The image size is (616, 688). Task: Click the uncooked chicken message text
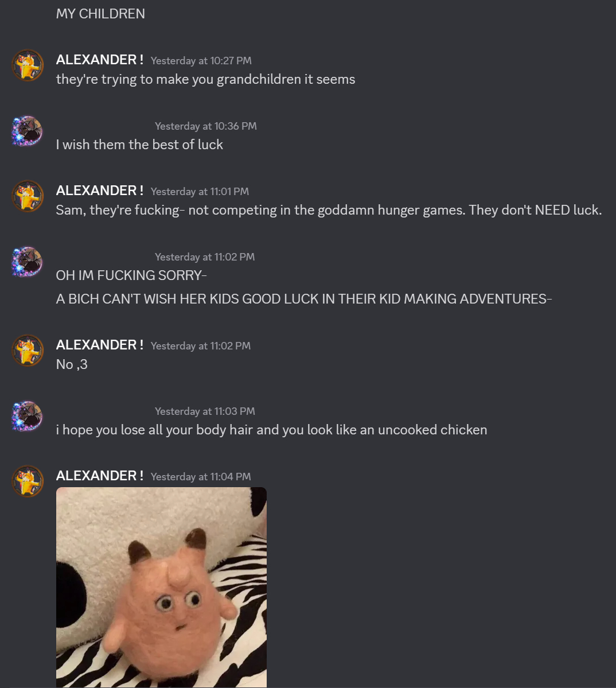tap(271, 430)
